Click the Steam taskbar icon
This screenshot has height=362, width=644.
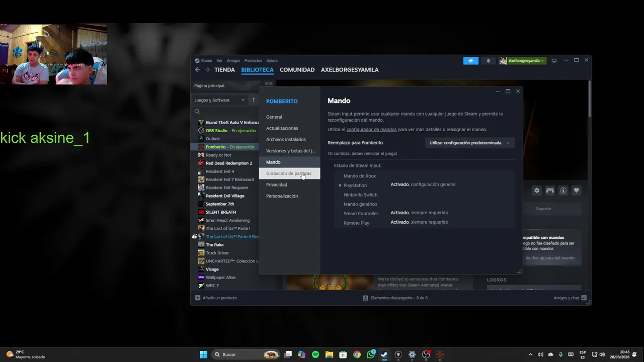tap(384, 354)
